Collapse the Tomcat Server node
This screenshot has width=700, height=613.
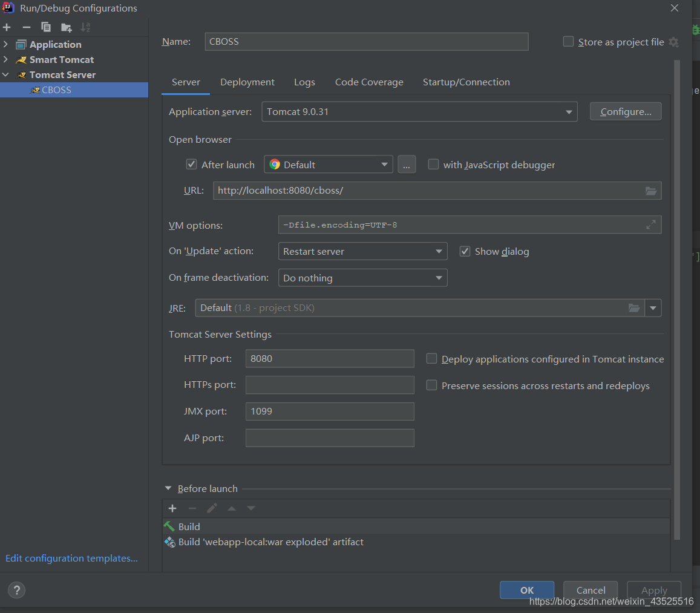pyautogui.click(x=5, y=74)
